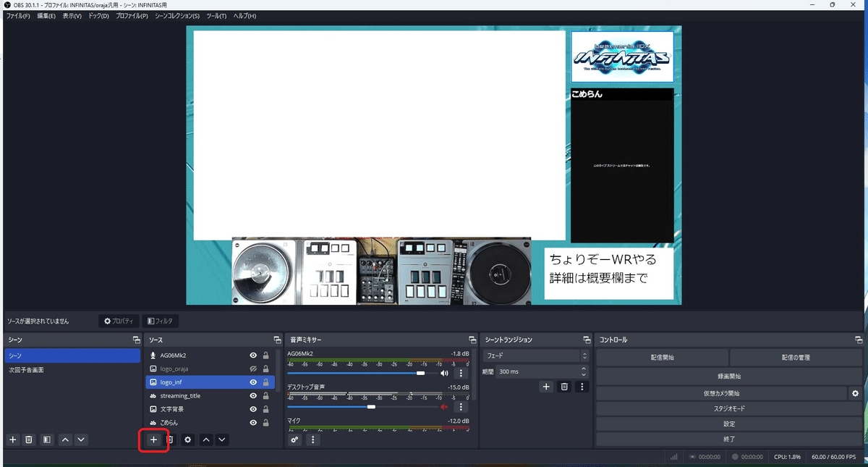Image resolution: width=868 pixels, height=467 pixels.
Task: Hide the AG06Mk2 source
Action: (253, 355)
